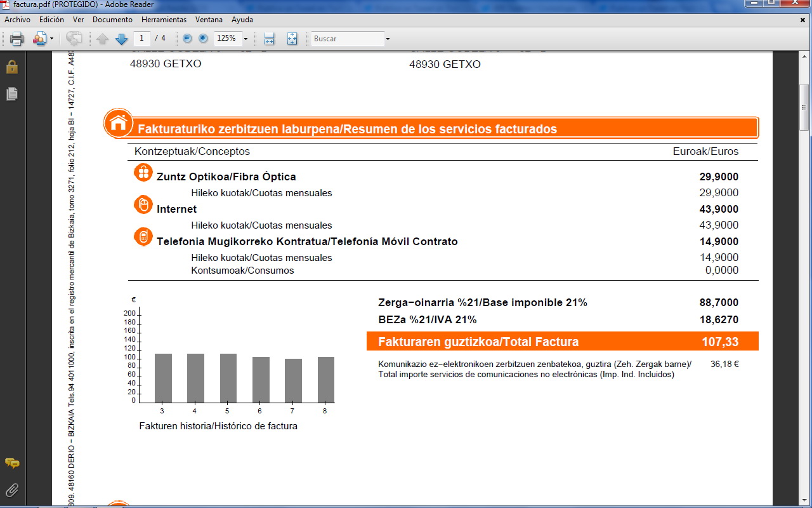The height and width of the screenshot is (508, 812).
Task: Click the Internet mouse service icon
Action: (143, 204)
